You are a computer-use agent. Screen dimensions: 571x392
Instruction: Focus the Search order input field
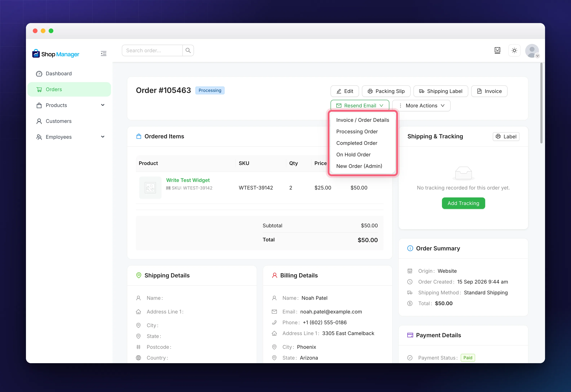(152, 51)
